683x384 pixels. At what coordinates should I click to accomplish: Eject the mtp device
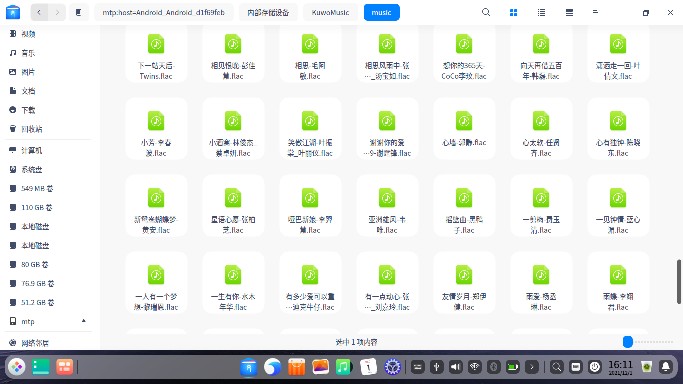pyautogui.click(x=84, y=321)
